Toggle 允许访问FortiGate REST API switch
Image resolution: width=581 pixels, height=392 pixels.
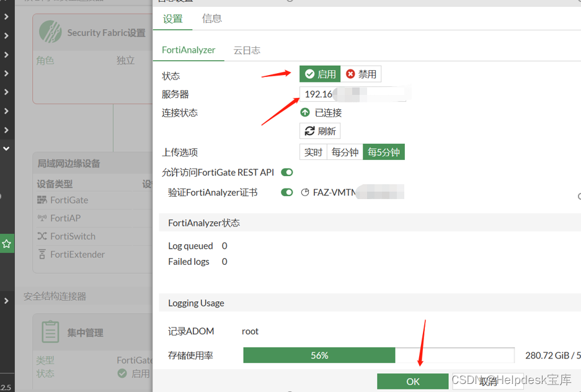coord(287,172)
